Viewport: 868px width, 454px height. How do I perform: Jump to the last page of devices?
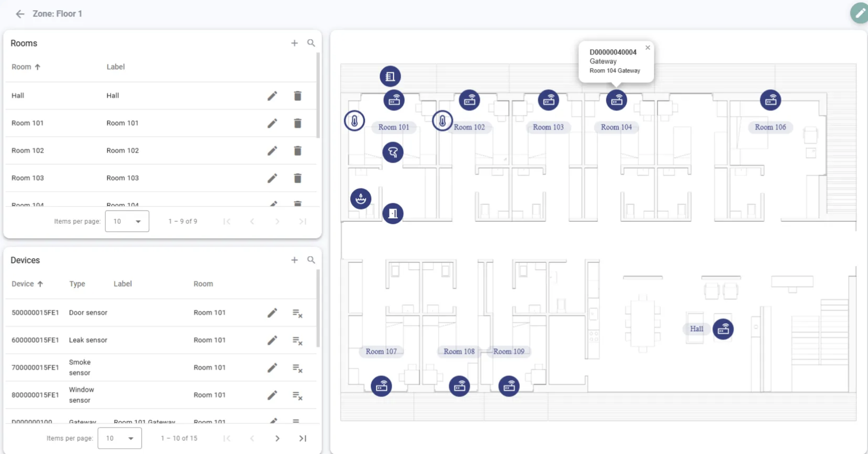coord(303,438)
